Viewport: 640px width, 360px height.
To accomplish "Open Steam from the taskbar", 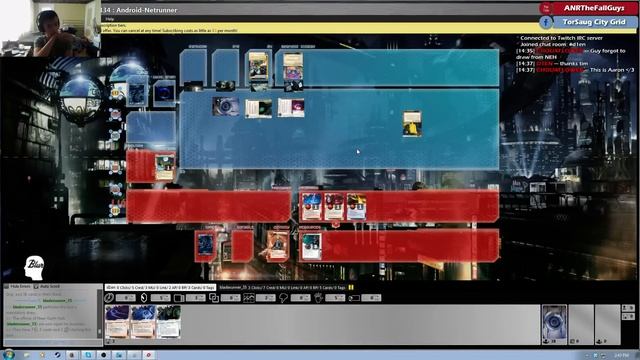I will click(57, 355).
